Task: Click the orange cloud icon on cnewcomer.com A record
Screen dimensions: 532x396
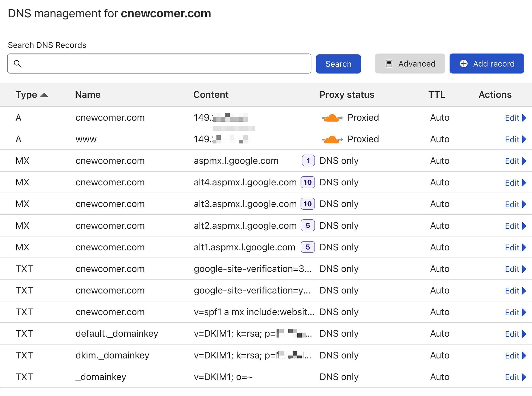Action: 332,118
